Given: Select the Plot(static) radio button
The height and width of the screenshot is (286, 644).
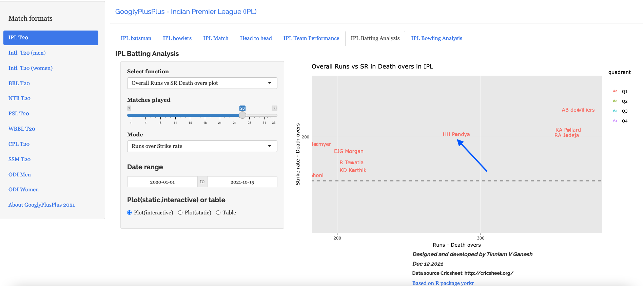Looking at the screenshot, I should pyautogui.click(x=180, y=213).
